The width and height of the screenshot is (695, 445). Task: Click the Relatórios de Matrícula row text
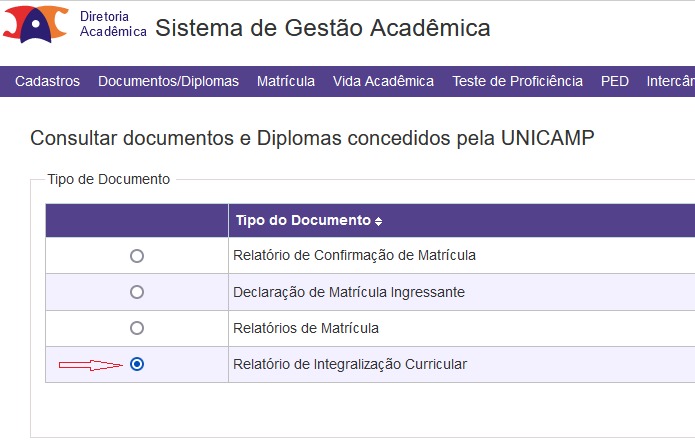click(306, 328)
